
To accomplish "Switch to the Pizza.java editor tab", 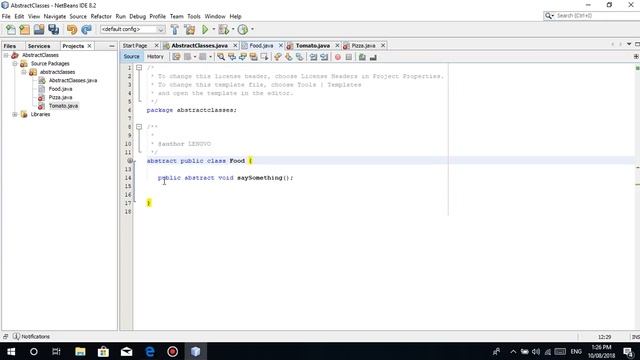I will coord(363,46).
